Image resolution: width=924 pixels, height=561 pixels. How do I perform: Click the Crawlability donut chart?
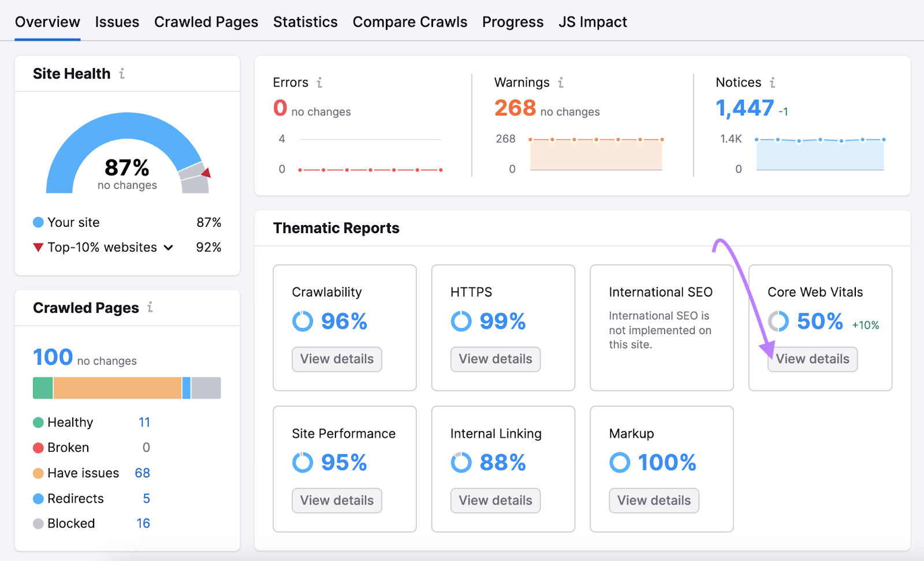click(x=302, y=321)
